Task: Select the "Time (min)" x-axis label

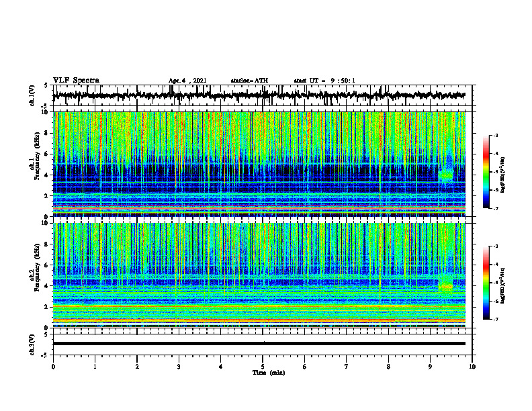Action: click(269, 373)
